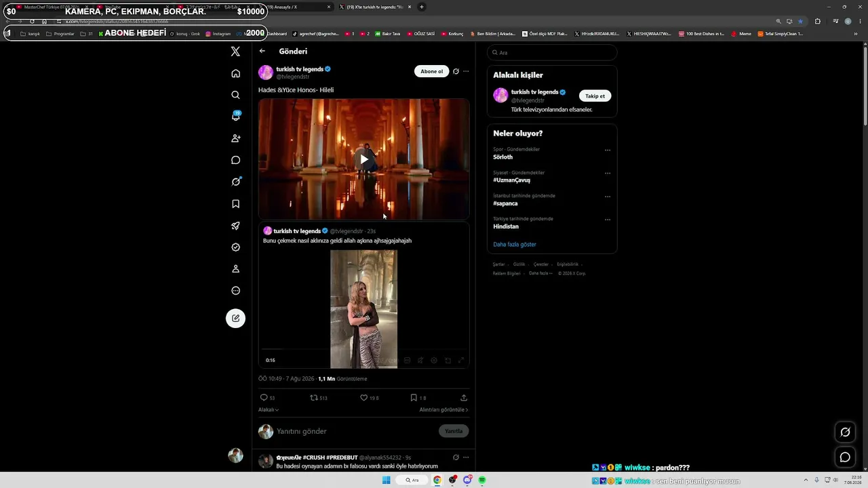Screen dimensions: 868x488
Task: Open the Bakır Tava bookmark
Action: point(387,34)
